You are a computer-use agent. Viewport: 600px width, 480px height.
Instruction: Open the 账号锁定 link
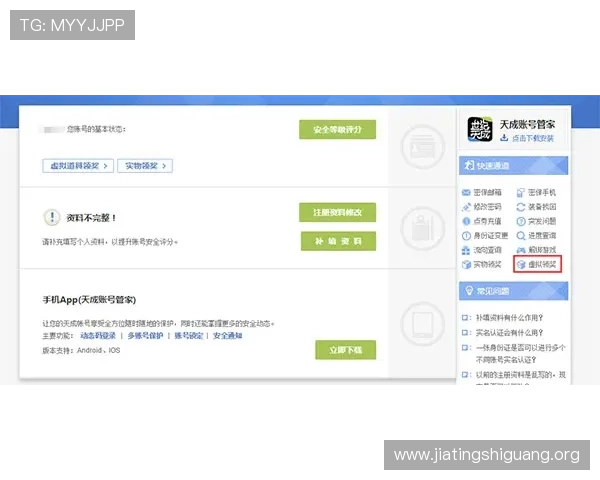189,336
